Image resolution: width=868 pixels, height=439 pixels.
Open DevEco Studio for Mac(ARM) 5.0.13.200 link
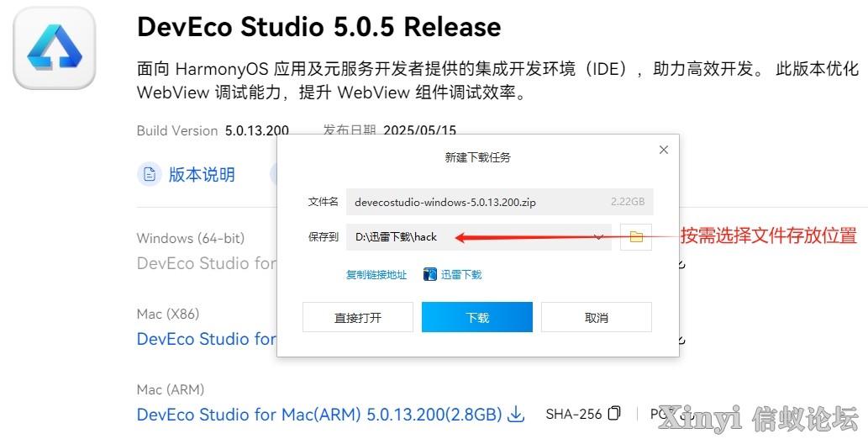click(319, 414)
